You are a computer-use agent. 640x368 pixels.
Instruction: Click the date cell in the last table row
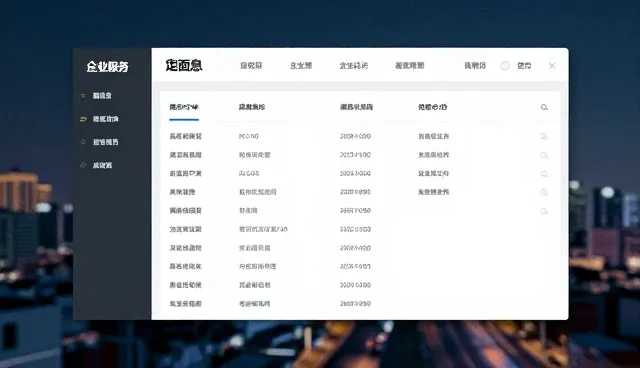(355, 304)
